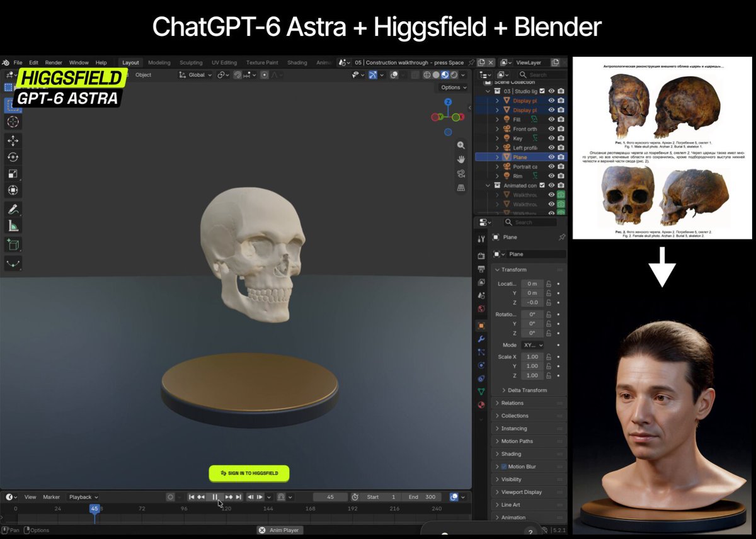The height and width of the screenshot is (539, 756).
Task: Toggle the Animated con collection checkbox
Action: pyautogui.click(x=542, y=186)
